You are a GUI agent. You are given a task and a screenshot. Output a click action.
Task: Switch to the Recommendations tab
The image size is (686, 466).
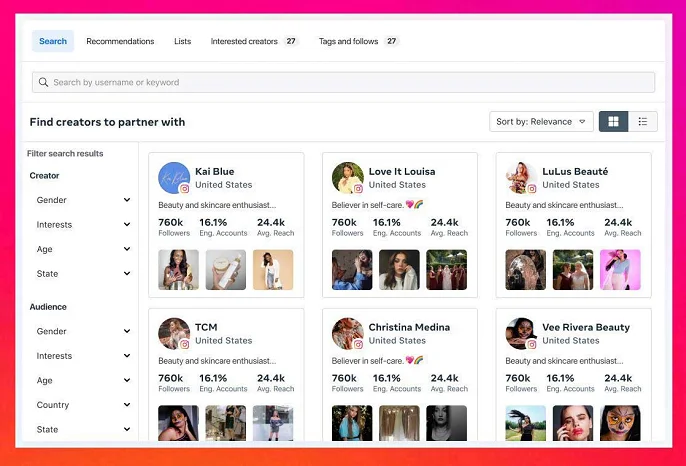pyautogui.click(x=120, y=41)
